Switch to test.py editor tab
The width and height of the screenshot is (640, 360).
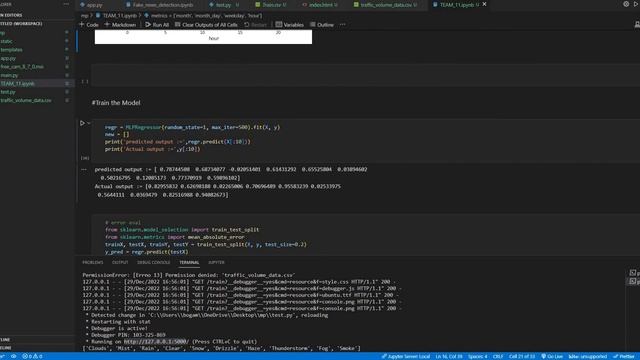point(224,5)
